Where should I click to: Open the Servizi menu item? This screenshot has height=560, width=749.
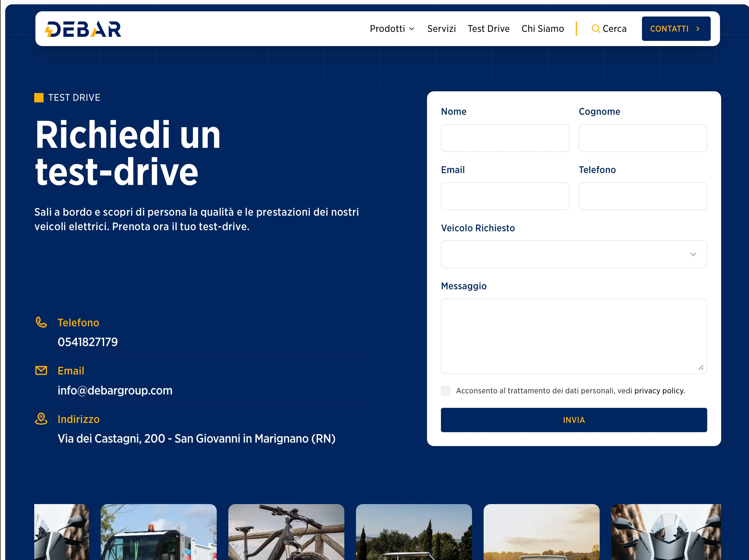[x=441, y=29]
